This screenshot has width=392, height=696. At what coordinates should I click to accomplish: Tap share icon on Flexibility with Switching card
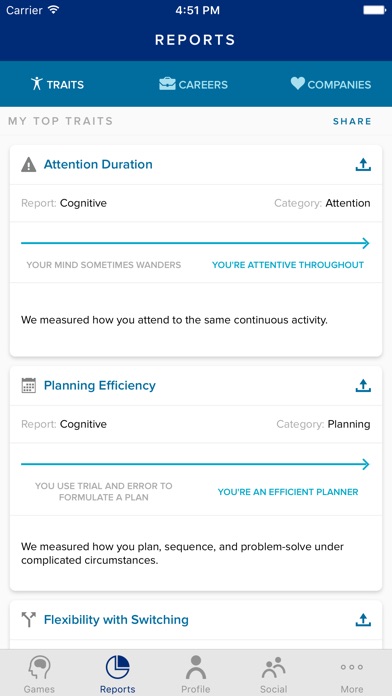(x=363, y=620)
